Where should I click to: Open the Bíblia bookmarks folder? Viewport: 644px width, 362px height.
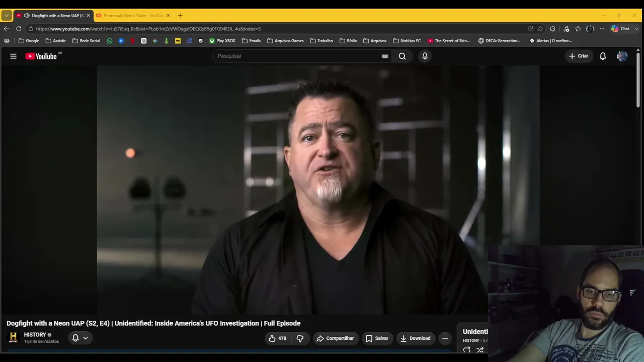pos(348,41)
